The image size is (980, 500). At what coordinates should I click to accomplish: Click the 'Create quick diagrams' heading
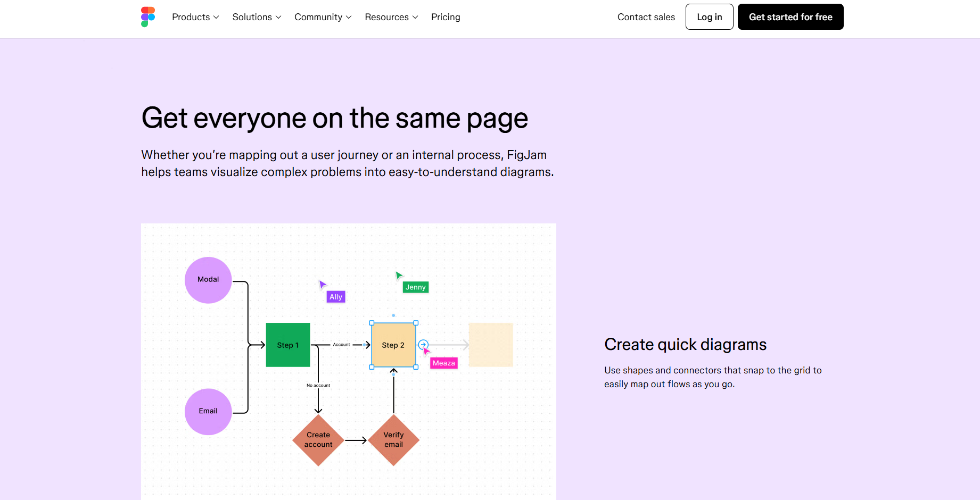[686, 345]
